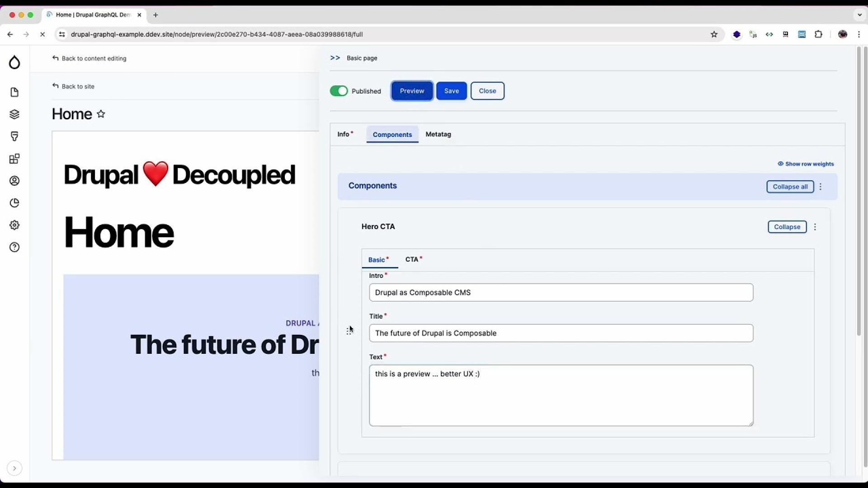Click the monitor extension icon in toolbar

[x=785, y=34]
